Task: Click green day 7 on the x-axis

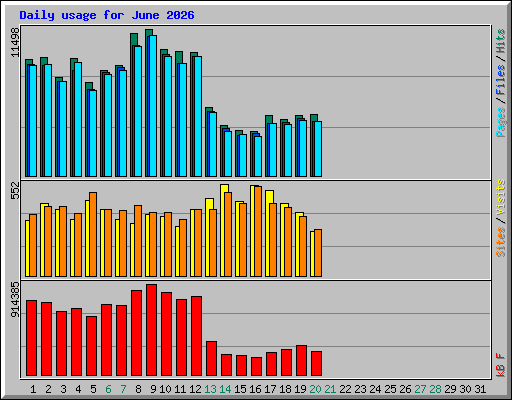Action: (x=123, y=389)
